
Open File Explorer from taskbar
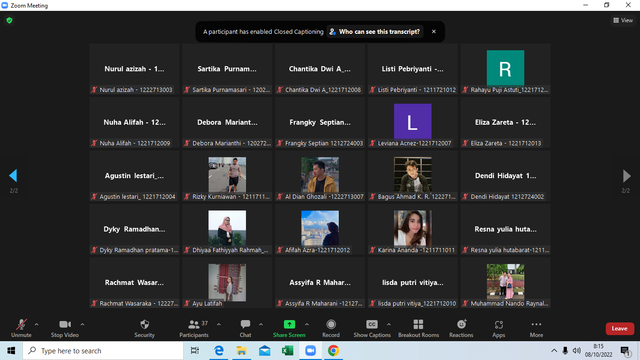click(x=242, y=351)
